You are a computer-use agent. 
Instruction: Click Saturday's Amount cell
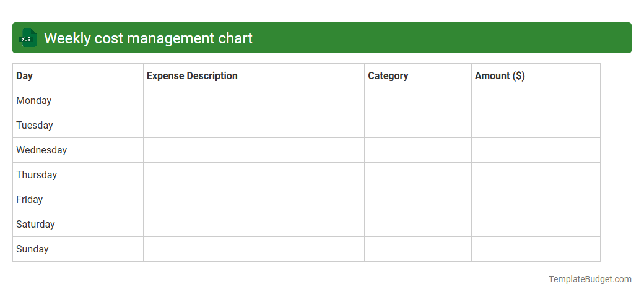[x=536, y=225]
